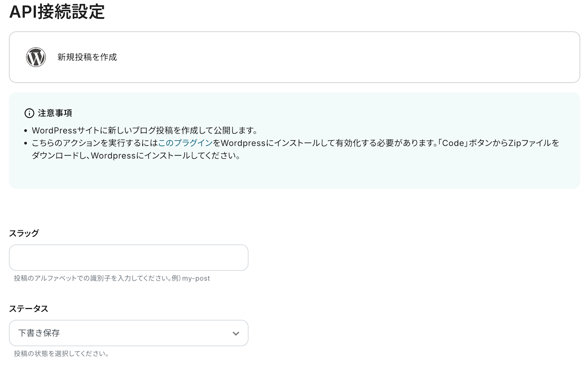This screenshot has height=371, width=588.
Task: Open the 下書き保存 status combo box
Action: click(128, 333)
